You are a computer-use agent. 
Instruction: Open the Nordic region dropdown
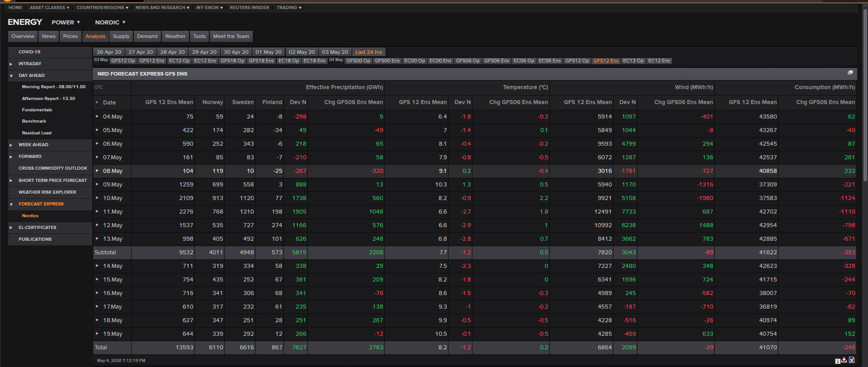[x=110, y=22]
